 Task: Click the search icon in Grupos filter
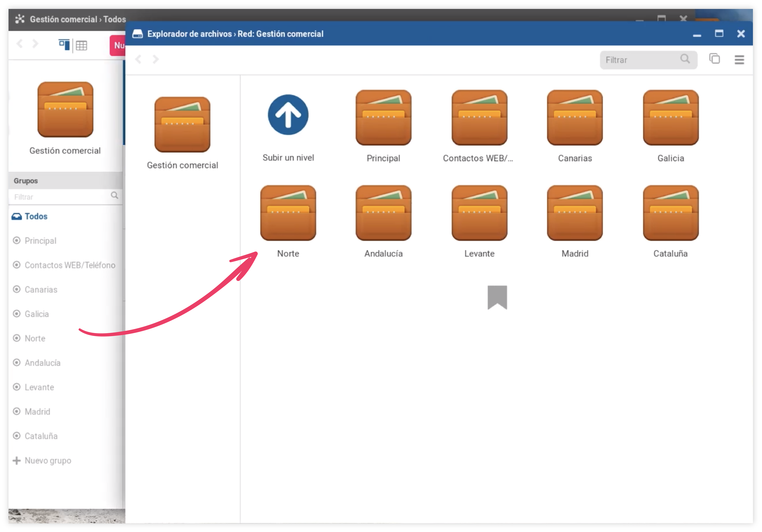114,195
